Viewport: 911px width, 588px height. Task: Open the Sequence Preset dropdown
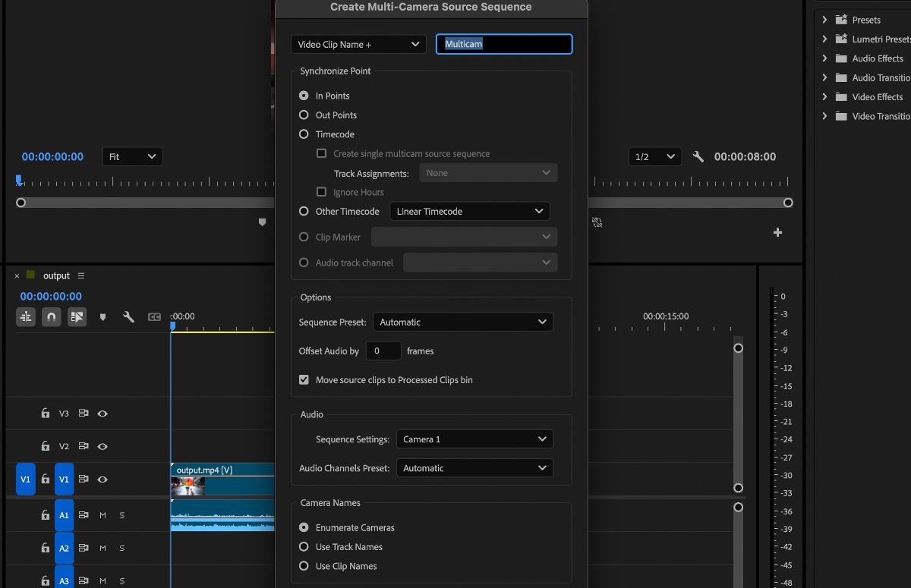click(462, 322)
